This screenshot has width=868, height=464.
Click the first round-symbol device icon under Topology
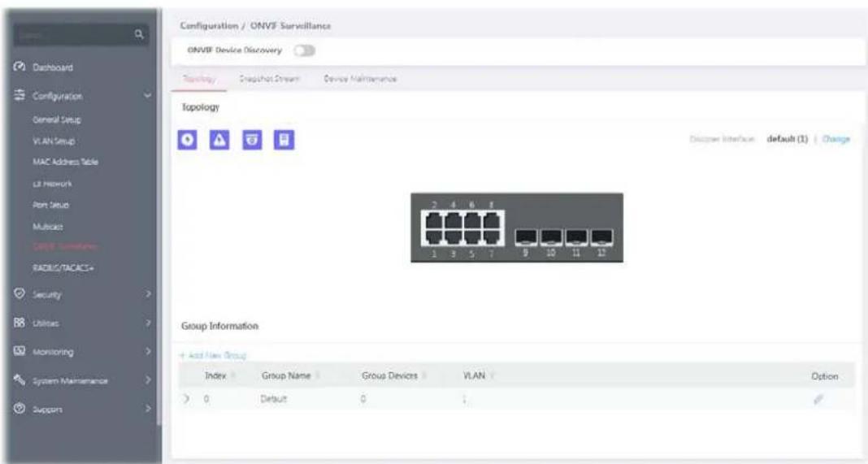[188, 140]
